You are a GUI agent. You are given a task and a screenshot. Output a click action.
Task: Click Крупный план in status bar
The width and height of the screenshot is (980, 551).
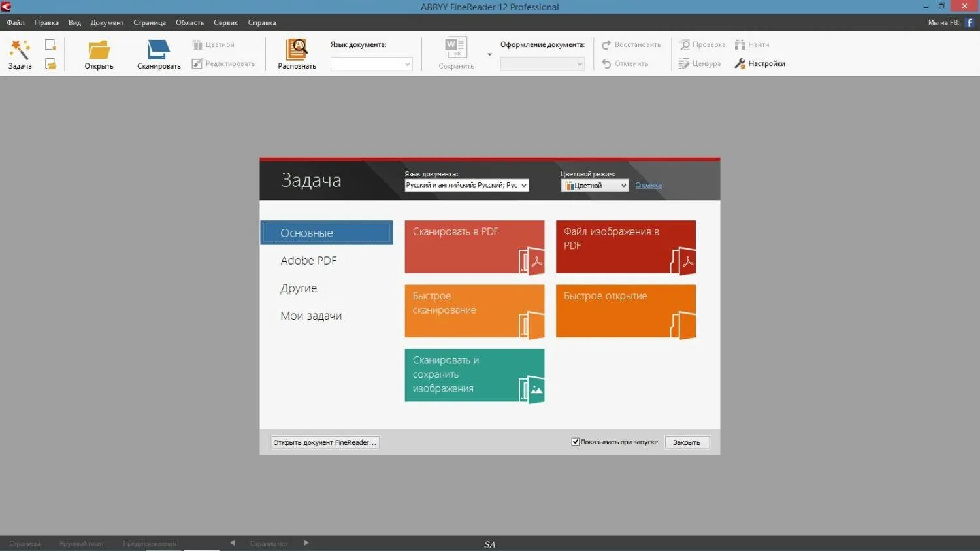point(82,544)
